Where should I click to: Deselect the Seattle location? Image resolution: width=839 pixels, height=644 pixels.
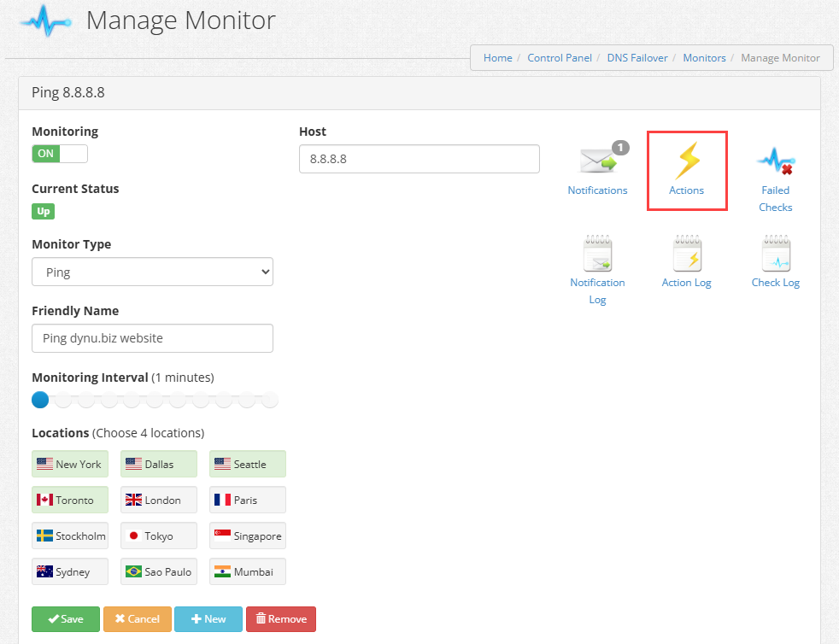248,464
